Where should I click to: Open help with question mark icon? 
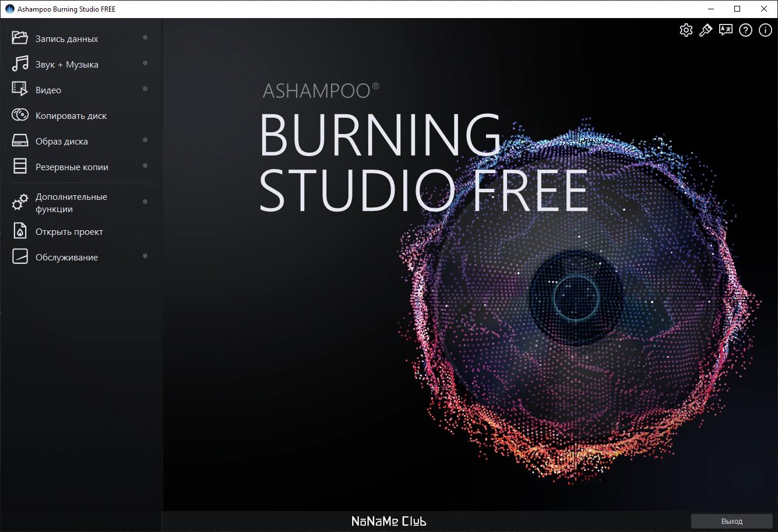pos(745,30)
